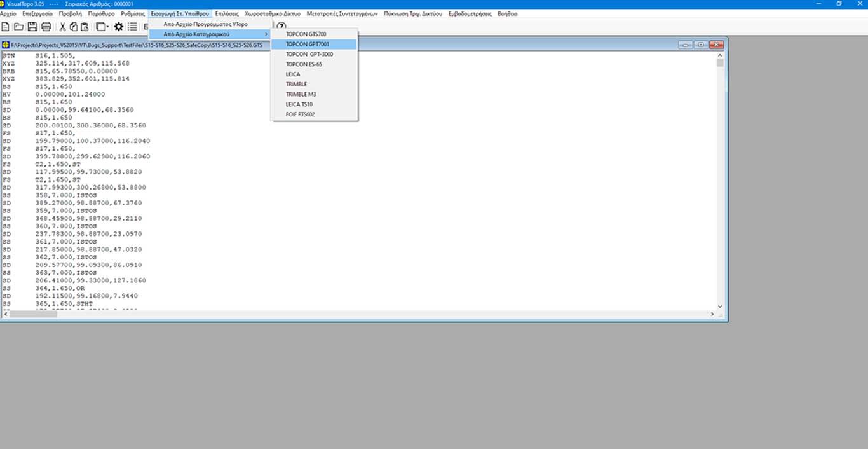Viewport: 868px width, 449px height.
Task: Click the Print toolbar icon
Action: click(x=46, y=27)
